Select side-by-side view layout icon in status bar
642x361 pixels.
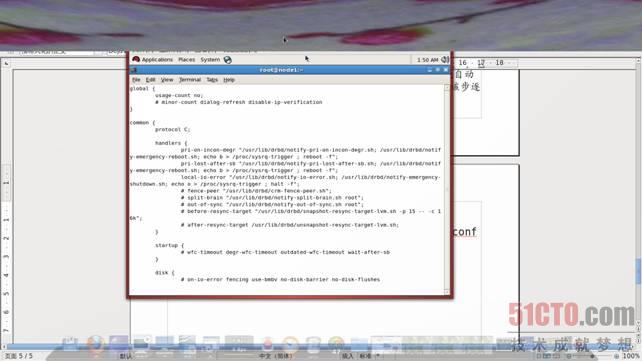(x=547, y=356)
